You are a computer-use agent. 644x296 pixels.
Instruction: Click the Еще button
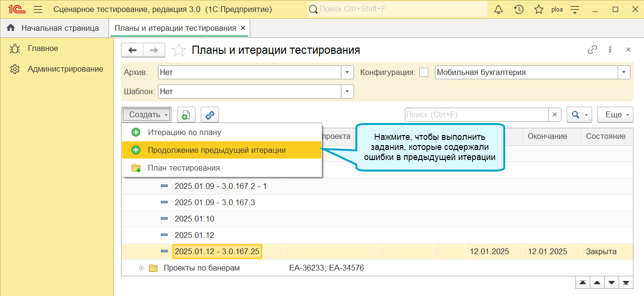click(615, 115)
